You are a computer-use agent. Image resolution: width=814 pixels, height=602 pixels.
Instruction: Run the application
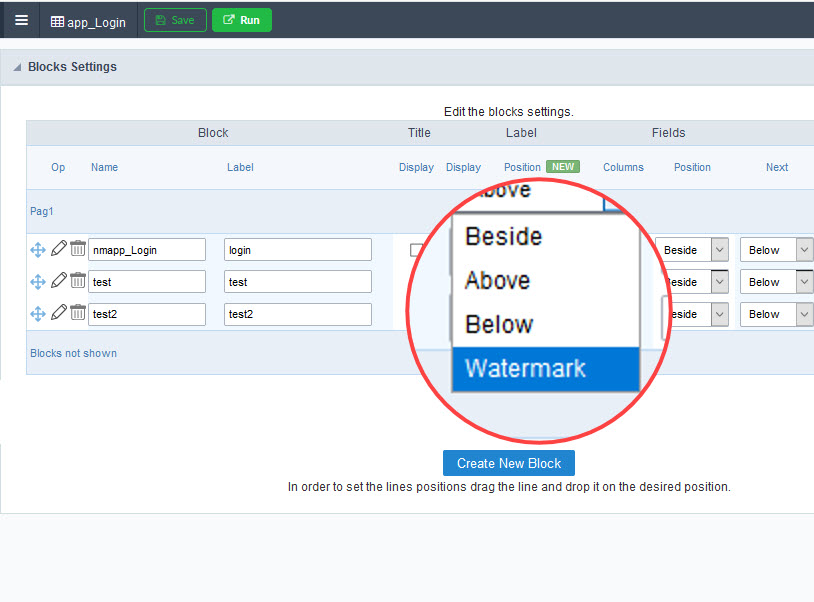(x=241, y=20)
